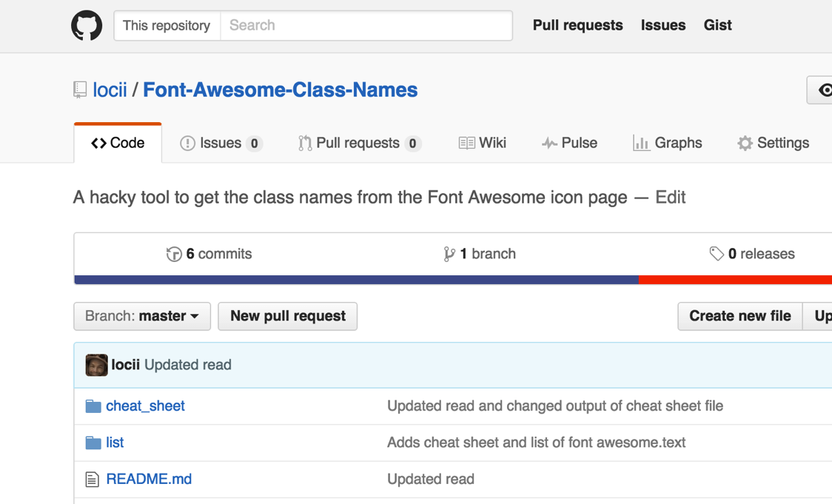Click the Pull requests count badge 0
The width and height of the screenshot is (832, 504).
pos(412,144)
